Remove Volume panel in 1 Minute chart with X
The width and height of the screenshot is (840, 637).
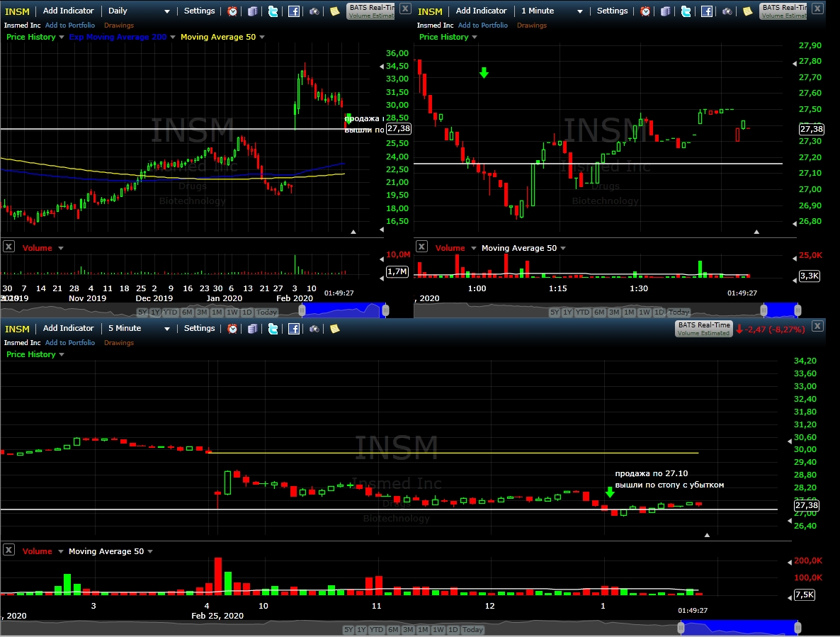[x=421, y=247]
